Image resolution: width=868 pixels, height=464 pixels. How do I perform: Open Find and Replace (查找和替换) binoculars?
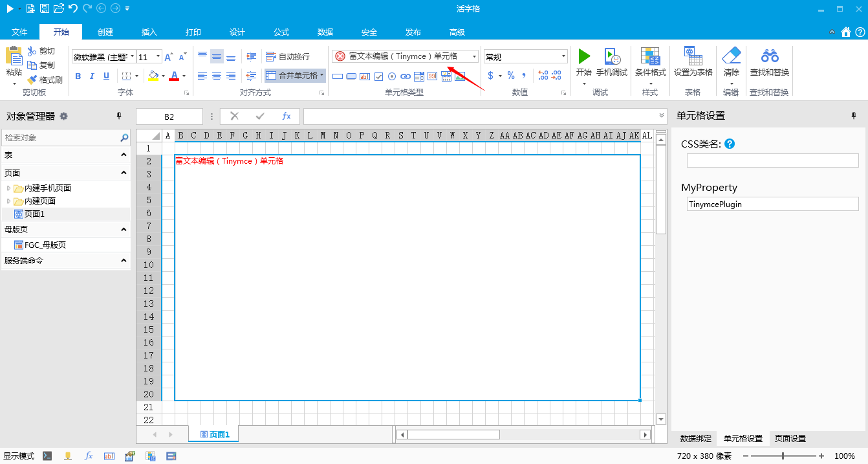pos(770,56)
